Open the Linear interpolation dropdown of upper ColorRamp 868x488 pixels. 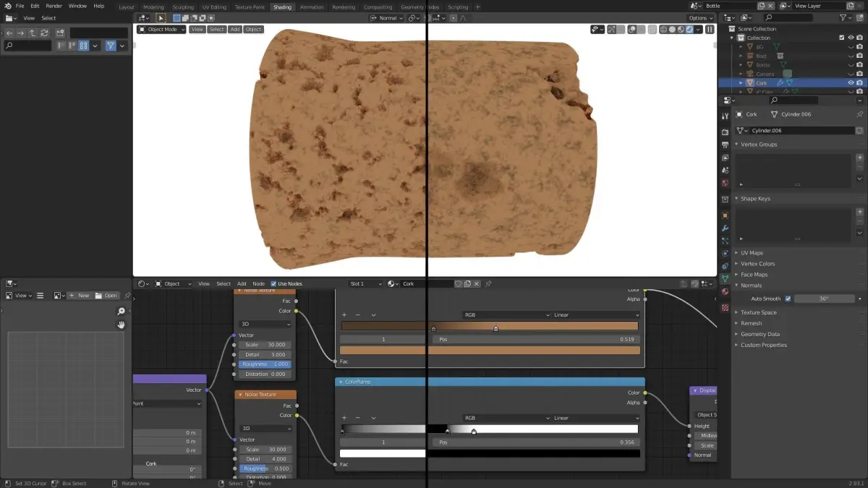point(596,315)
